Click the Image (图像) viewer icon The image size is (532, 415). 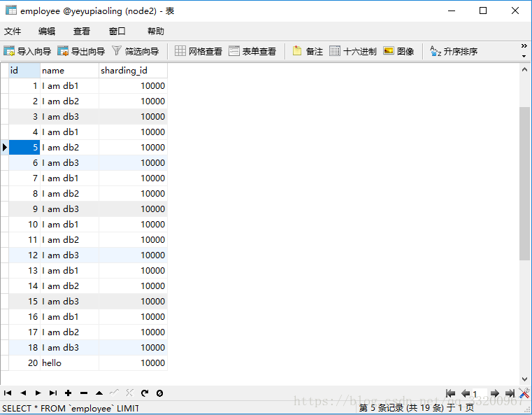(398, 51)
